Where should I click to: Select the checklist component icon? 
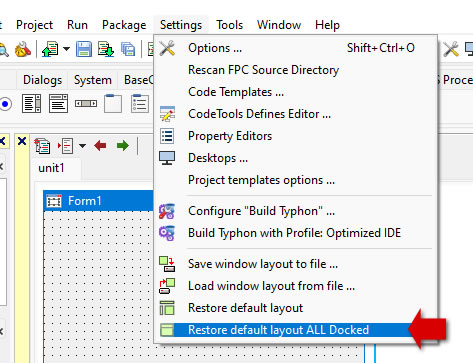[140, 103]
